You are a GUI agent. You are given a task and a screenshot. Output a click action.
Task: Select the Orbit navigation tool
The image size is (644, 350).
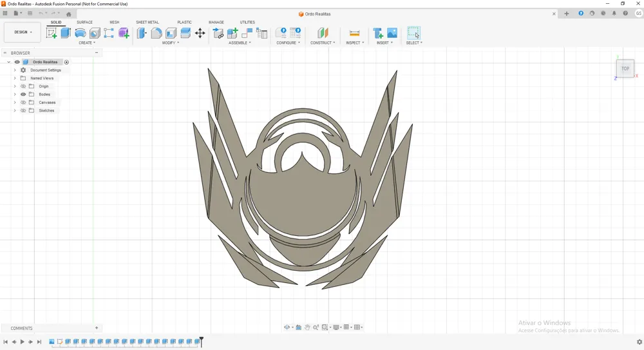coord(287,327)
